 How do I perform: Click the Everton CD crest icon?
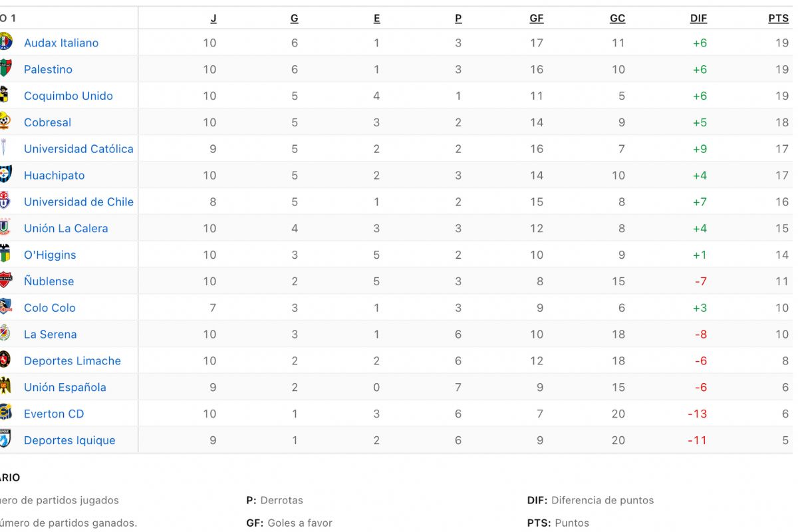click(x=5, y=414)
